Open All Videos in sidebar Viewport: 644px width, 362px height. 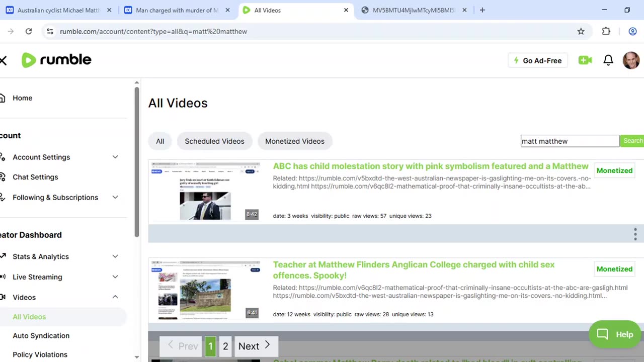(x=29, y=317)
